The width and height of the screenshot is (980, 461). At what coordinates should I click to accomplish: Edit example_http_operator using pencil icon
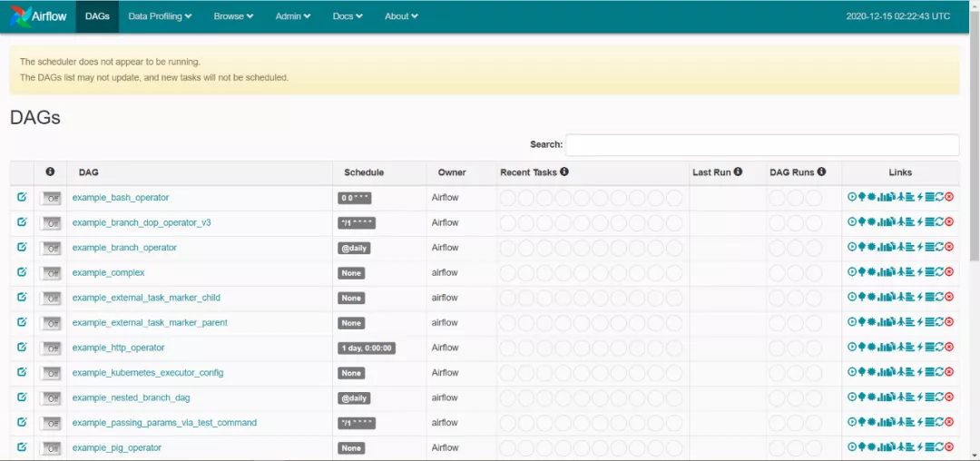[x=22, y=347]
